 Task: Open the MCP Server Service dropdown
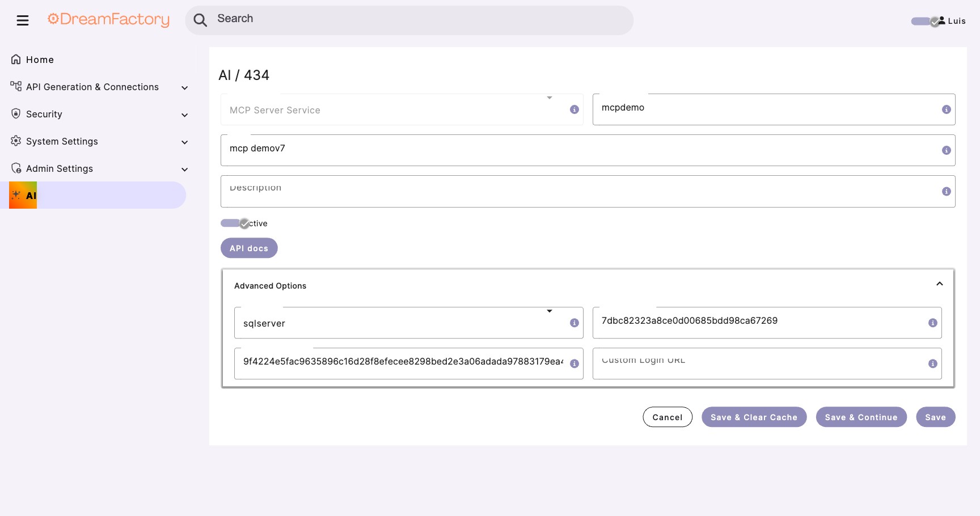(x=549, y=98)
